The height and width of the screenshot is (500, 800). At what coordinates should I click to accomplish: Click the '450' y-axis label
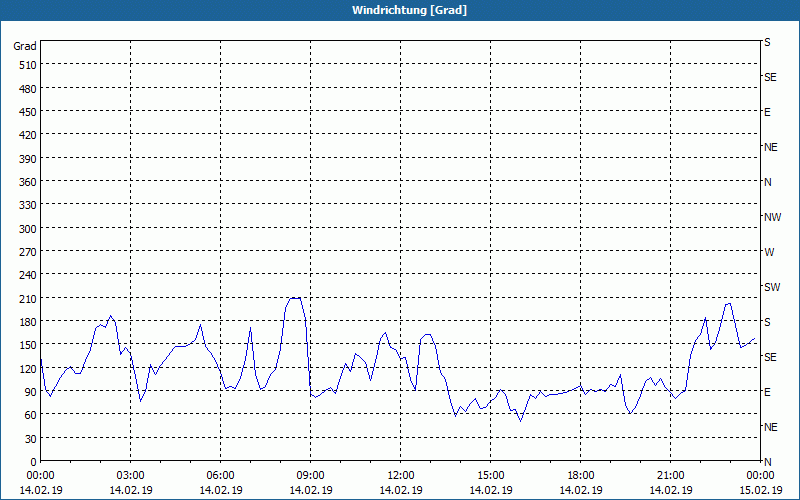pyautogui.click(x=28, y=112)
